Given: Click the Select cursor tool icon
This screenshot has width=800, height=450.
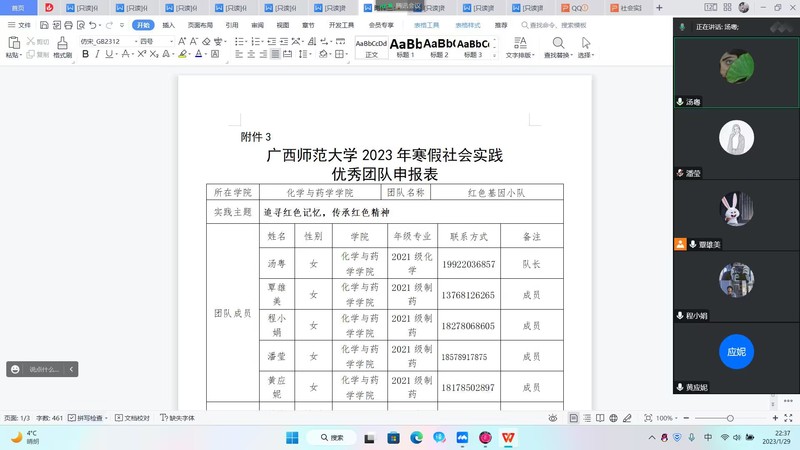Looking at the screenshot, I should (586, 43).
